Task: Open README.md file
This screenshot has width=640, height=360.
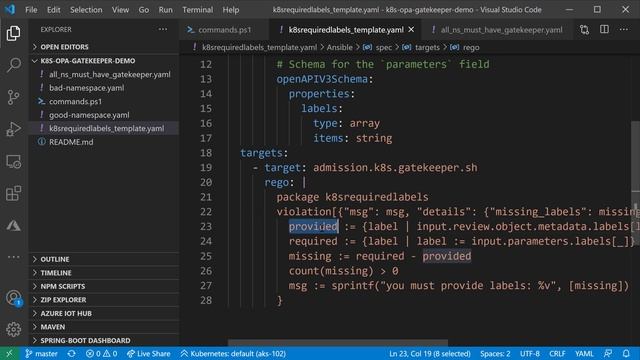Action: point(104,142)
